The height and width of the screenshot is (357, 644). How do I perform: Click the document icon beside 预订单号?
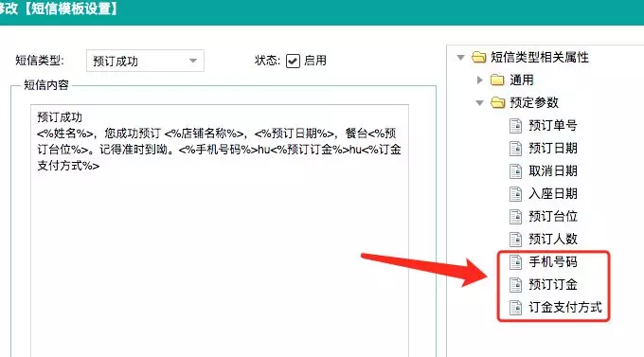(515, 126)
